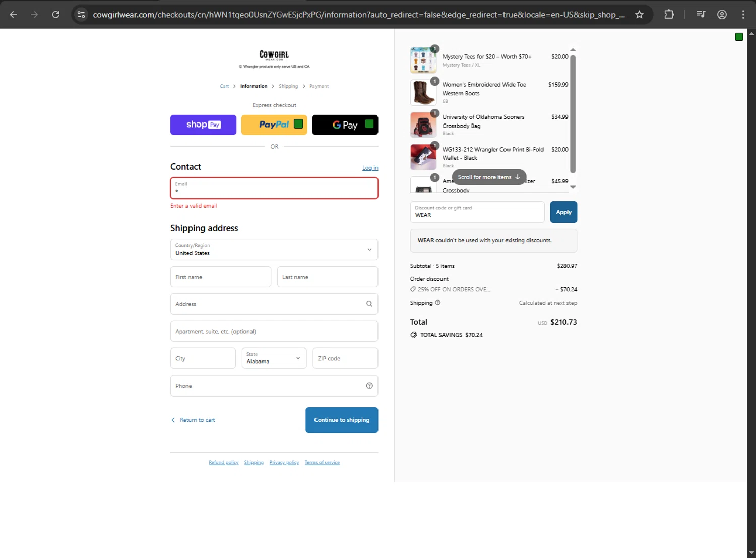The image size is (756, 558).
Task: Click the 25% OFF ON ORDERS discount text
Action: pos(454,289)
